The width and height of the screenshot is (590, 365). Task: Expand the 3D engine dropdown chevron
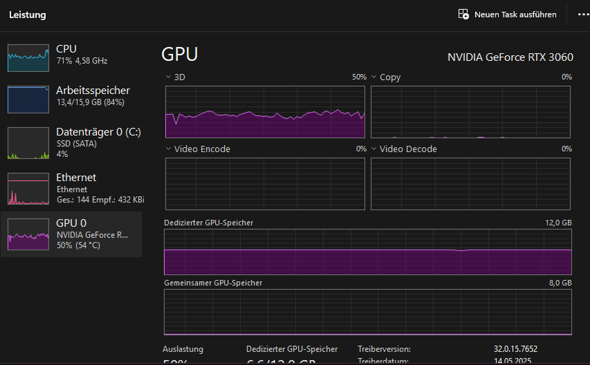coord(168,77)
